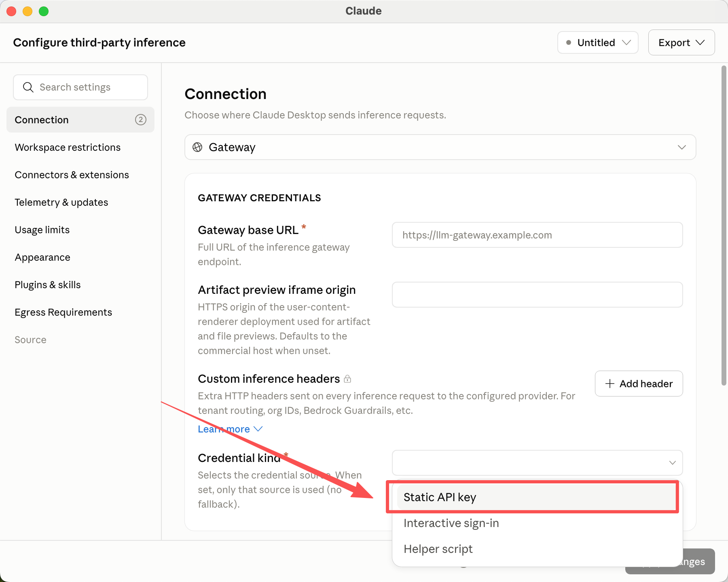Click the yellow macOS minimize button

tap(28, 11)
